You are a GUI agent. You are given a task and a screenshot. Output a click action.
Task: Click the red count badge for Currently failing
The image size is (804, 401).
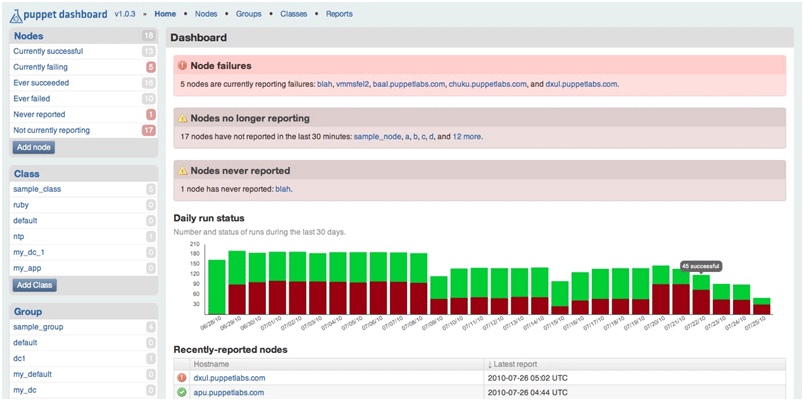point(150,67)
